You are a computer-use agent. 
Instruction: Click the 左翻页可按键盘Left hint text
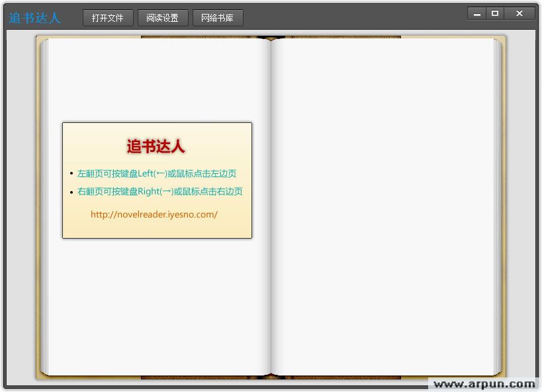[x=157, y=174]
